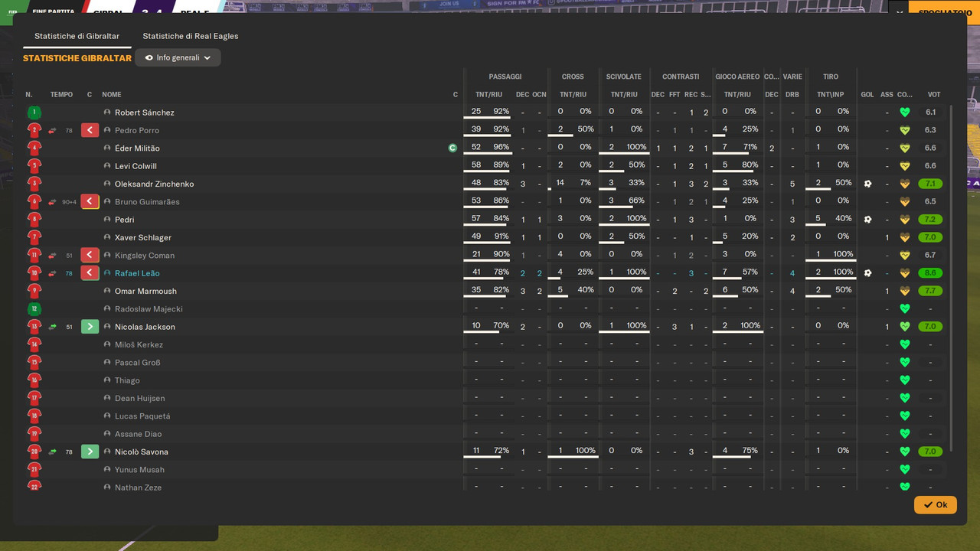Click the profile icon next to Levi Colwill
The image size is (980, 551).
click(108, 166)
